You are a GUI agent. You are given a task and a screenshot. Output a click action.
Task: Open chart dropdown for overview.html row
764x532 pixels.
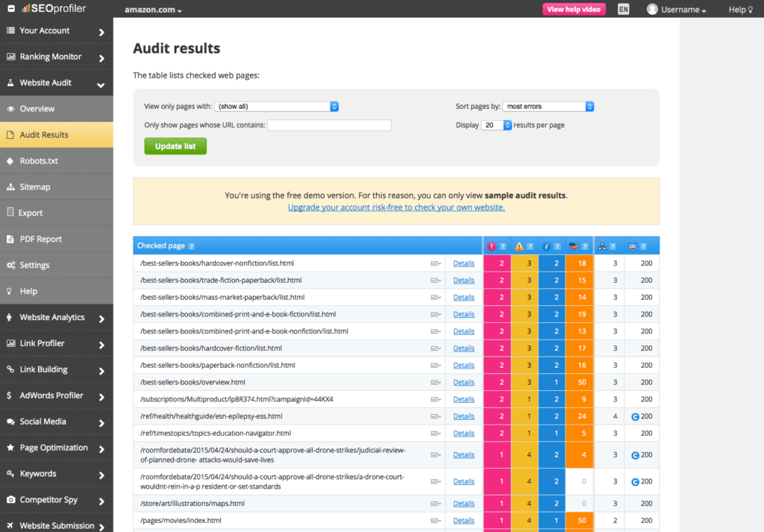436,383
